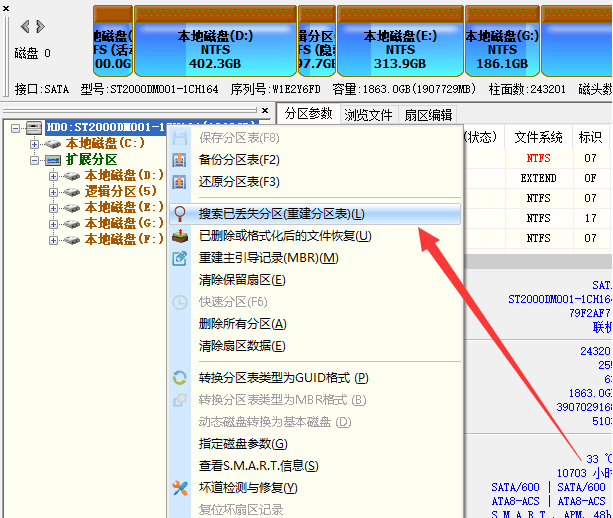Go to next disk with right arrow
Viewport: 613px width, 518px height.
pos(40,26)
